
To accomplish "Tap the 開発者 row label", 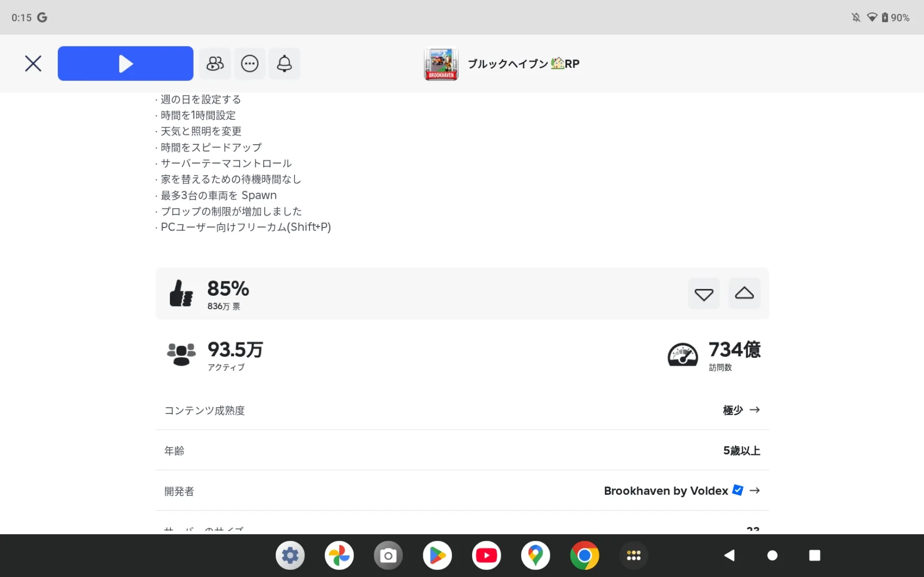I will (179, 491).
